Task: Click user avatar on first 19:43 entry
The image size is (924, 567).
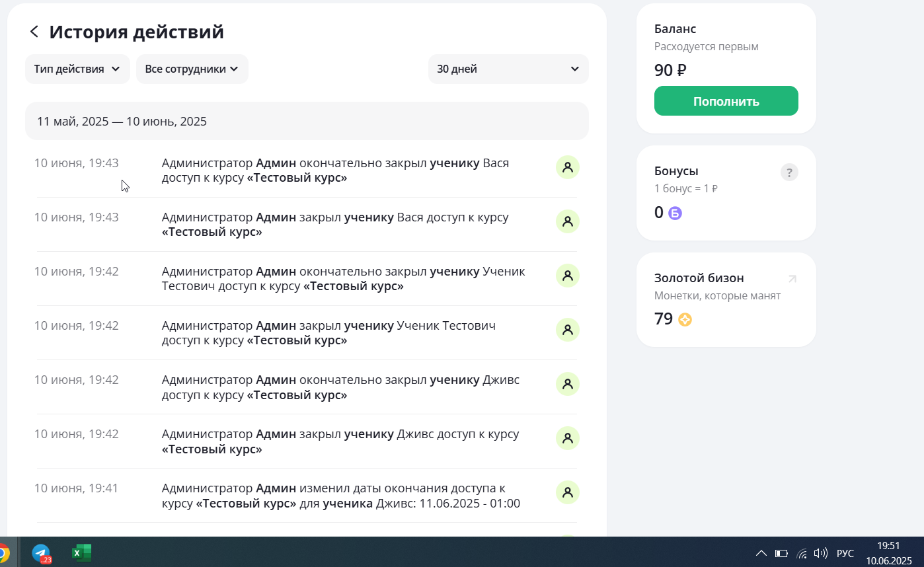Action: 567,167
